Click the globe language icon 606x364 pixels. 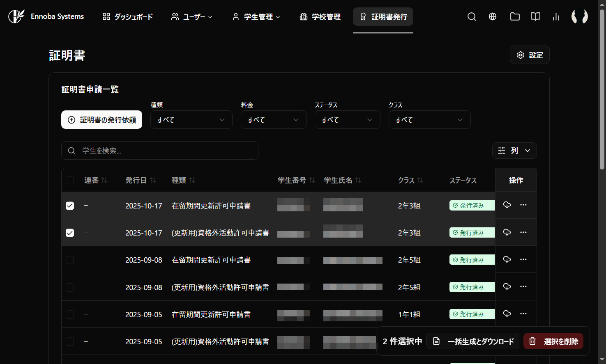(493, 16)
